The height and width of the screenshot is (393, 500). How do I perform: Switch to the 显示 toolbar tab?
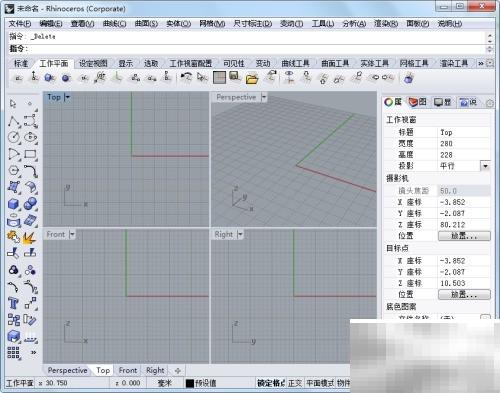(126, 63)
